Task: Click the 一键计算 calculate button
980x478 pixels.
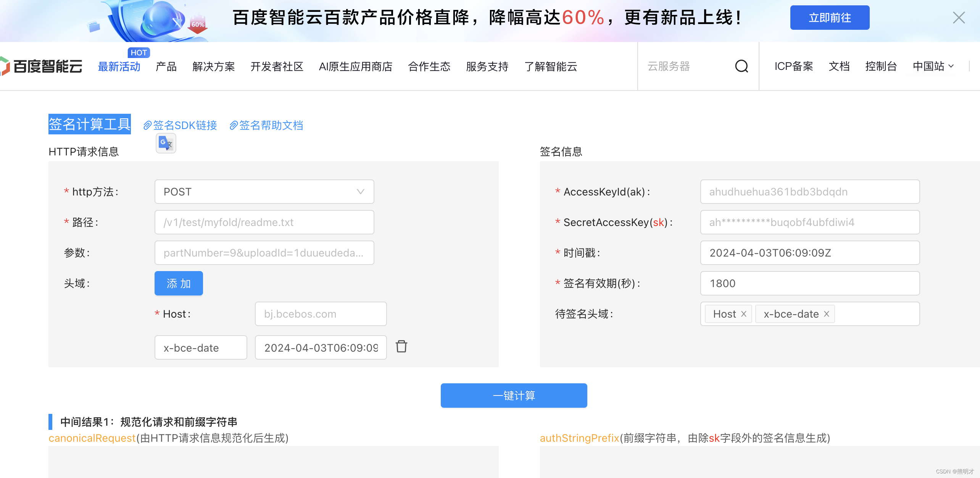Action: click(514, 396)
